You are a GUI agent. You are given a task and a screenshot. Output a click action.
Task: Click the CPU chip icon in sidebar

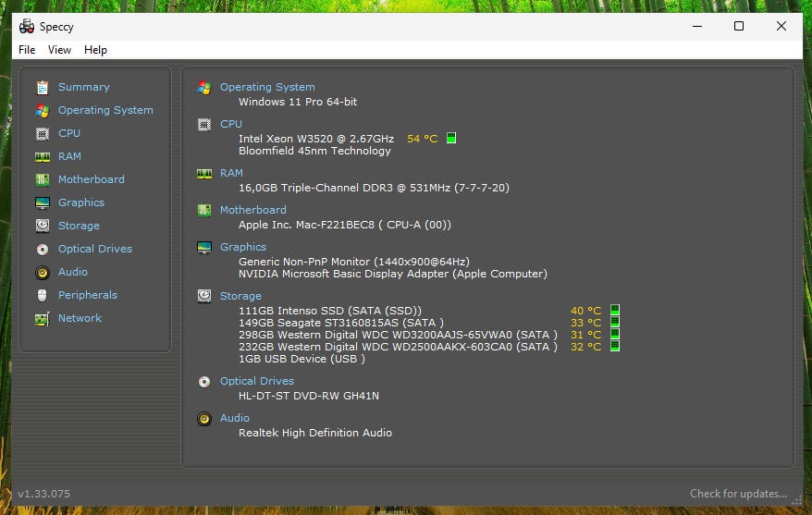[43, 133]
